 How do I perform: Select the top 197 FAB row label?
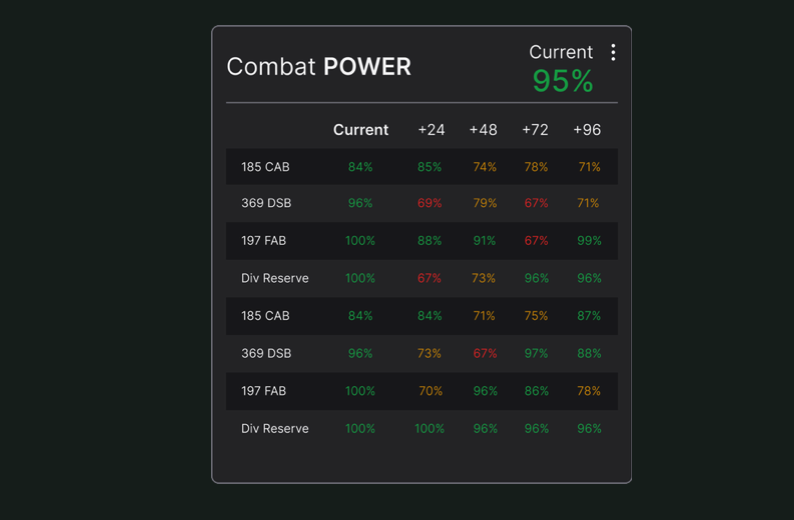click(265, 241)
